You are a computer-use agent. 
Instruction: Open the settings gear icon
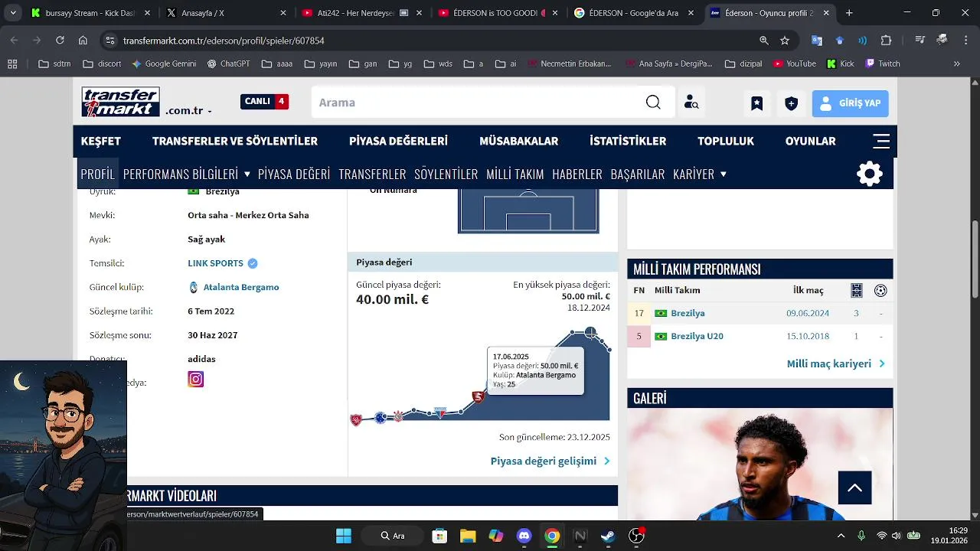pos(870,174)
